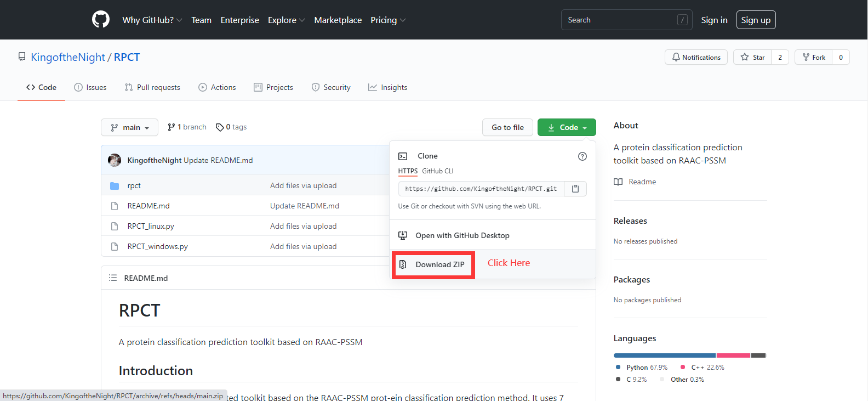Switch to the Security tab
Screen dimensions: 868x401
click(331, 87)
